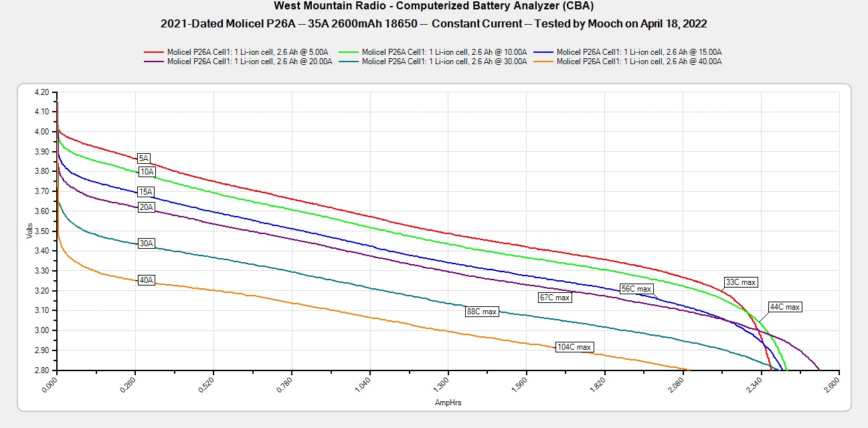
Task: Click the 2.80 value on the voltage axis
Action: tap(41, 370)
